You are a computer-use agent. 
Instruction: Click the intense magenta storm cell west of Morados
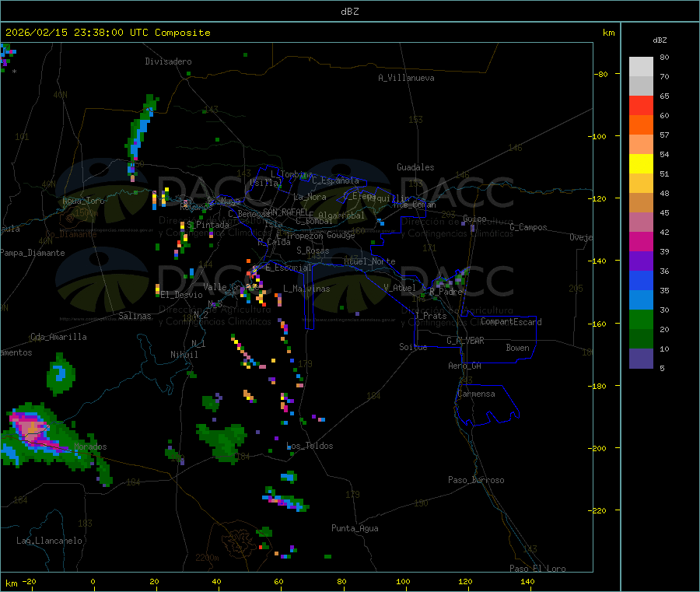click(31, 428)
